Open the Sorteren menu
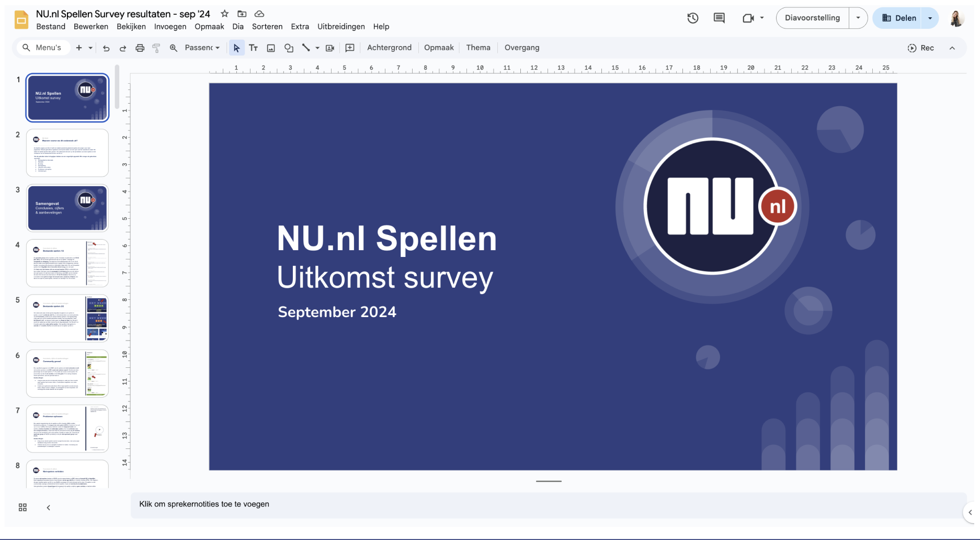This screenshot has width=980, height=540. tap(267, 27)
